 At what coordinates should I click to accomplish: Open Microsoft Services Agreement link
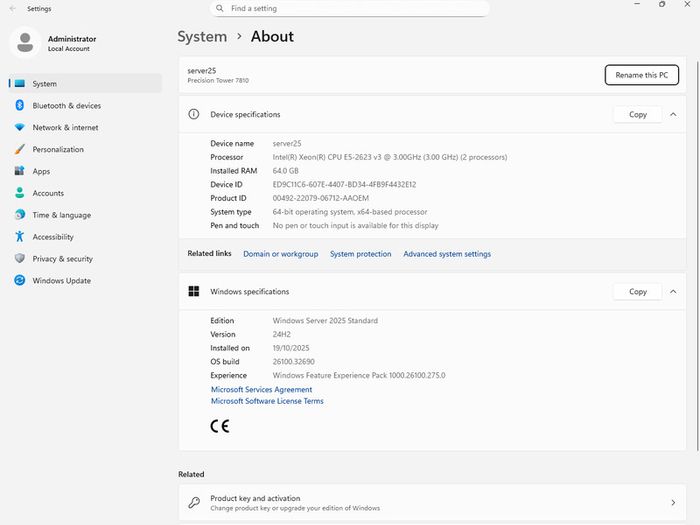click(262, 389)
